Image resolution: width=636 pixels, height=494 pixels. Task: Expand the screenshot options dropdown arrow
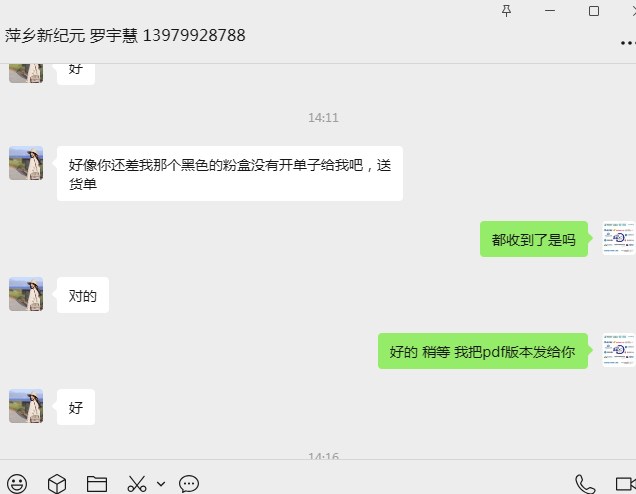pyautogui.click(x=161, y=484)
